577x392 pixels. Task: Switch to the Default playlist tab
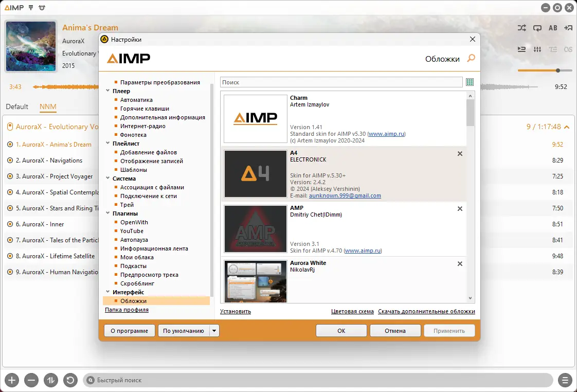17,106
